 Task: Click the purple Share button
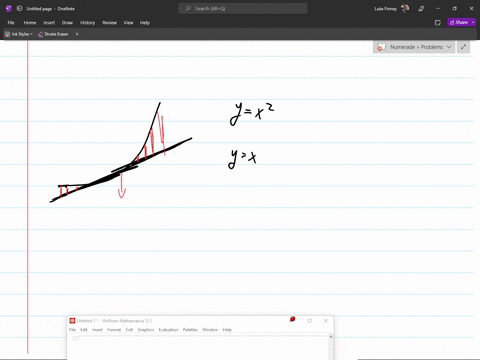[459, 22]
